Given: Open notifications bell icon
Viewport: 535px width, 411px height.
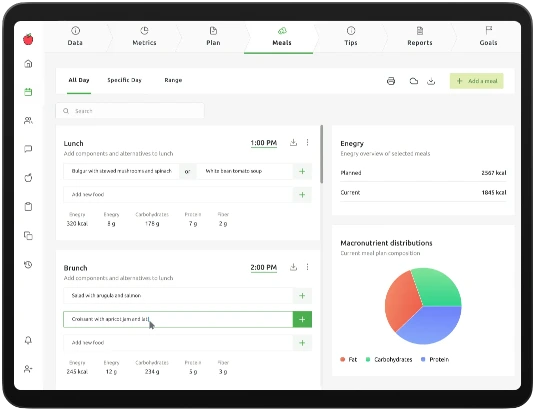Looking at the screenshot, I should (28, 340).
